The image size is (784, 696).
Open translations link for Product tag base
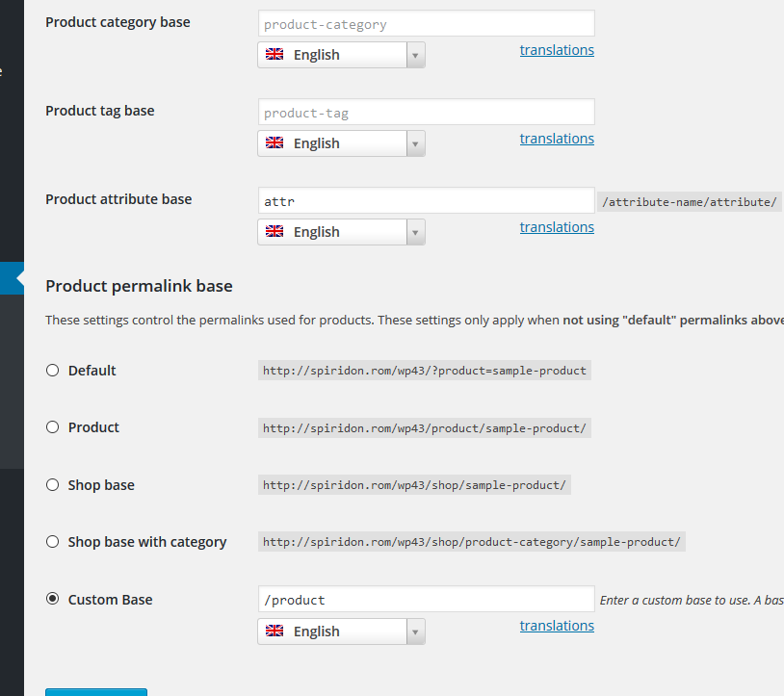click(x=557, y=139)
